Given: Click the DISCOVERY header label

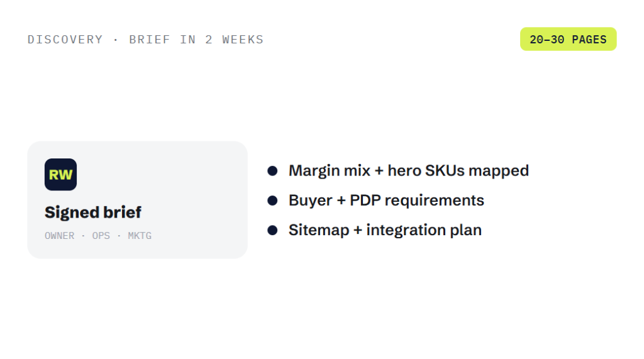Looking at the screenshot, I should tap(65, 40).
